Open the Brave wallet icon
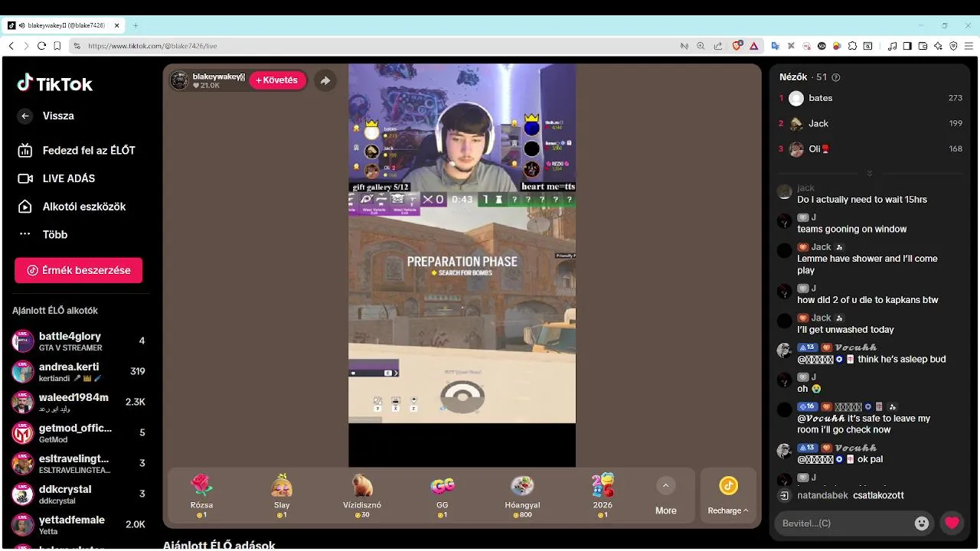Image resolution: width=980 pixels, height=551 pixels. (x=923, y=46)
